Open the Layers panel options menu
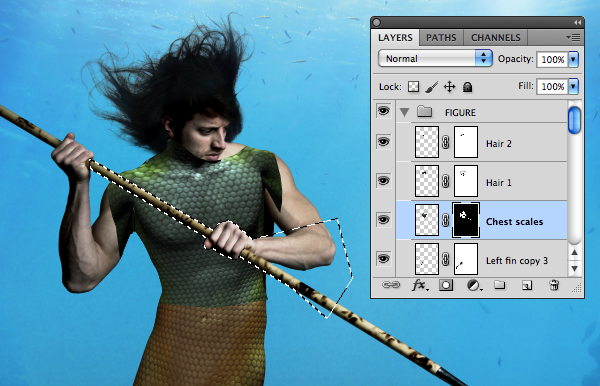 pos(573,37)
